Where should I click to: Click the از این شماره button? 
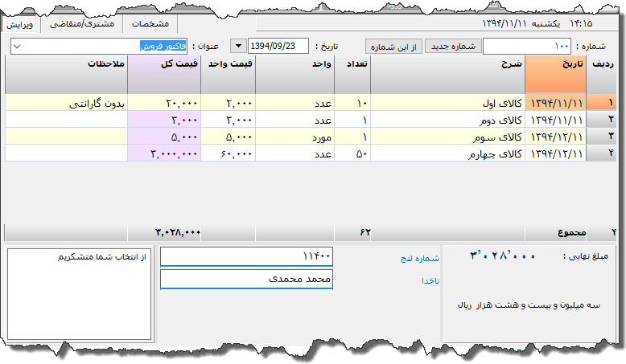(393, 47)
